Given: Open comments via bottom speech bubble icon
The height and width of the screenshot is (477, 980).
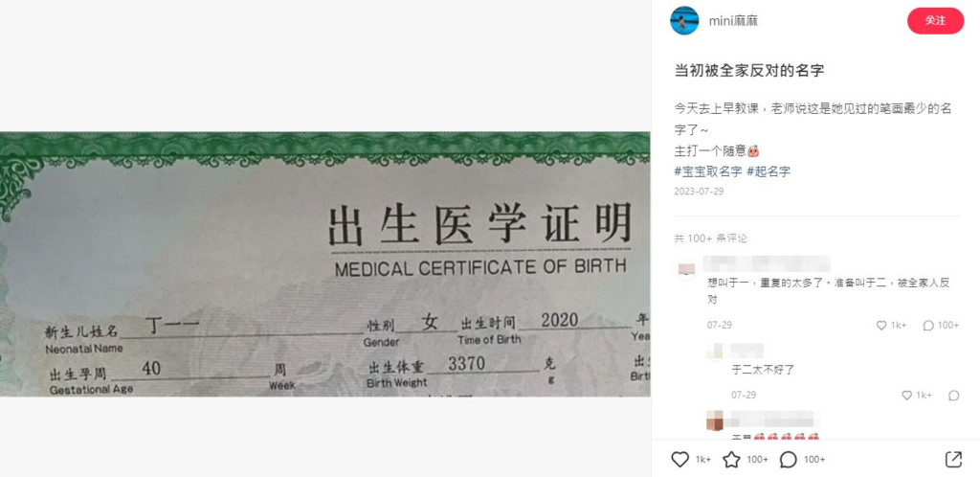Looking at the screenshot, I should [789, 460].
